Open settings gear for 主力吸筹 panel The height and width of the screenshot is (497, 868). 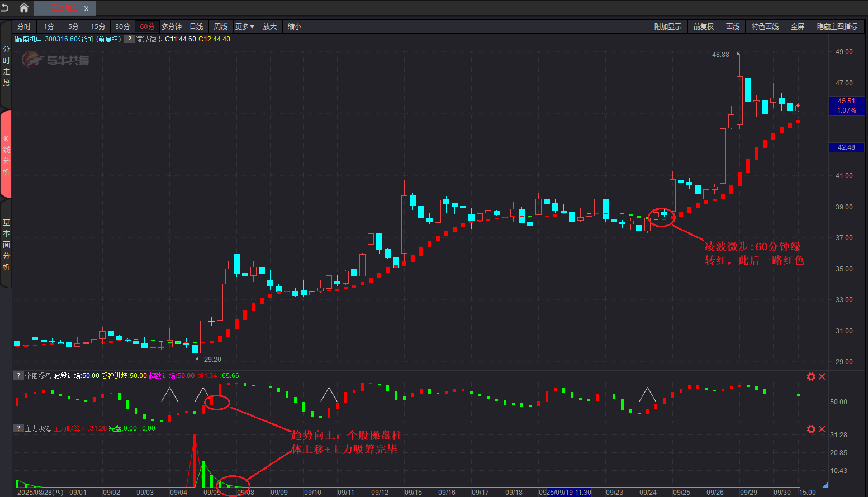pyautogui.click(x=811, y=429)
